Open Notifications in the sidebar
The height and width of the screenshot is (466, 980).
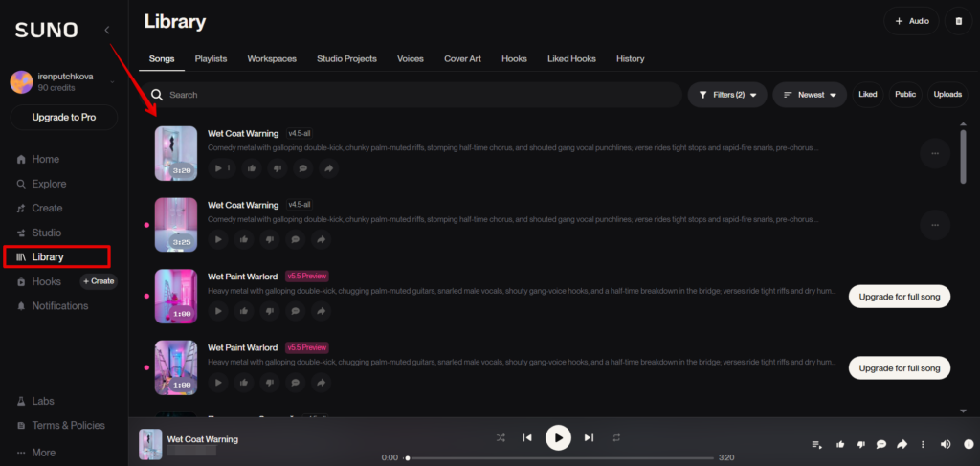click(x=53, y=306)
